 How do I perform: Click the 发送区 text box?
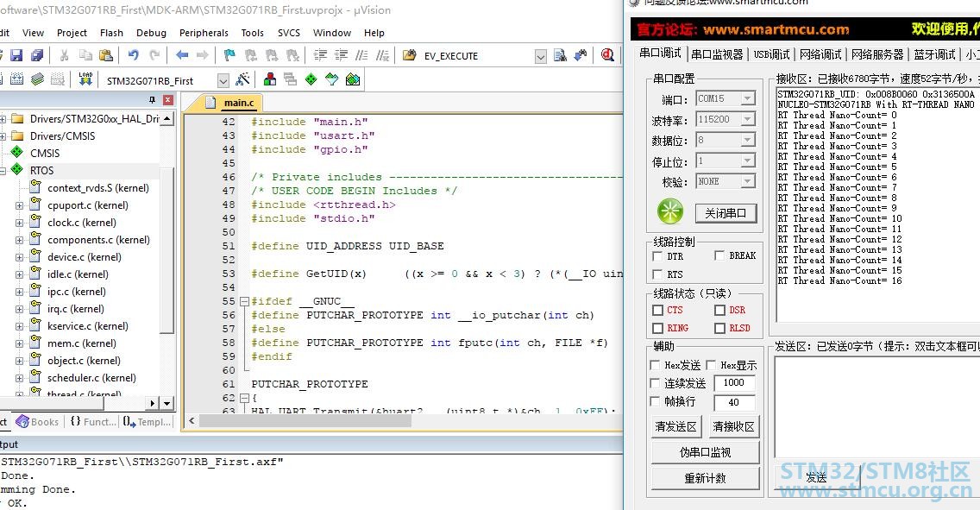[876, 406]
